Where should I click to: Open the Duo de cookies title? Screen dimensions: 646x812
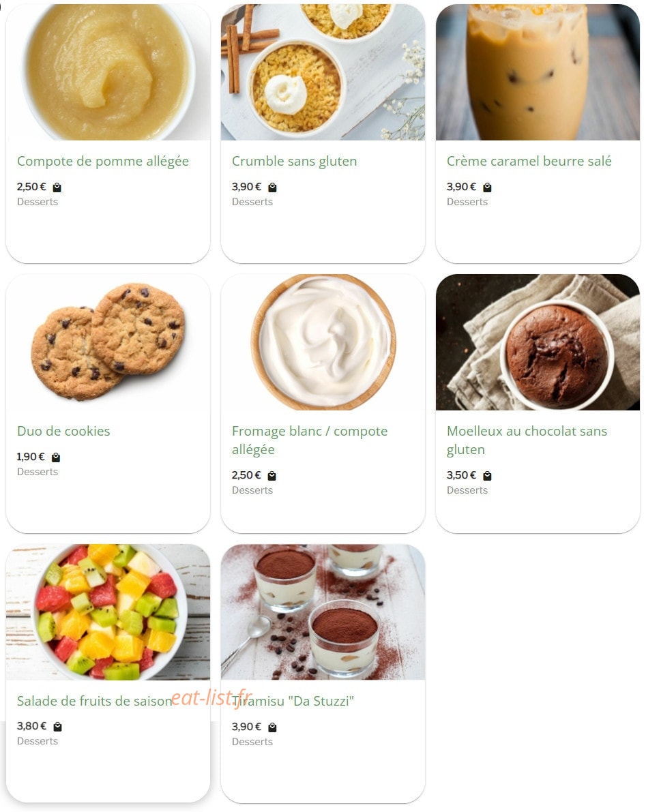[x=63, y=431]
